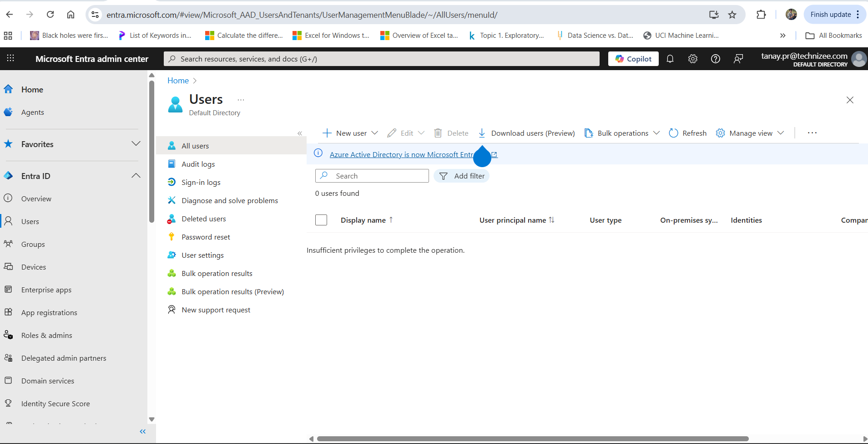Click the Delete trash button
This screenshot has height=444, width=868.
click(451, 133)
